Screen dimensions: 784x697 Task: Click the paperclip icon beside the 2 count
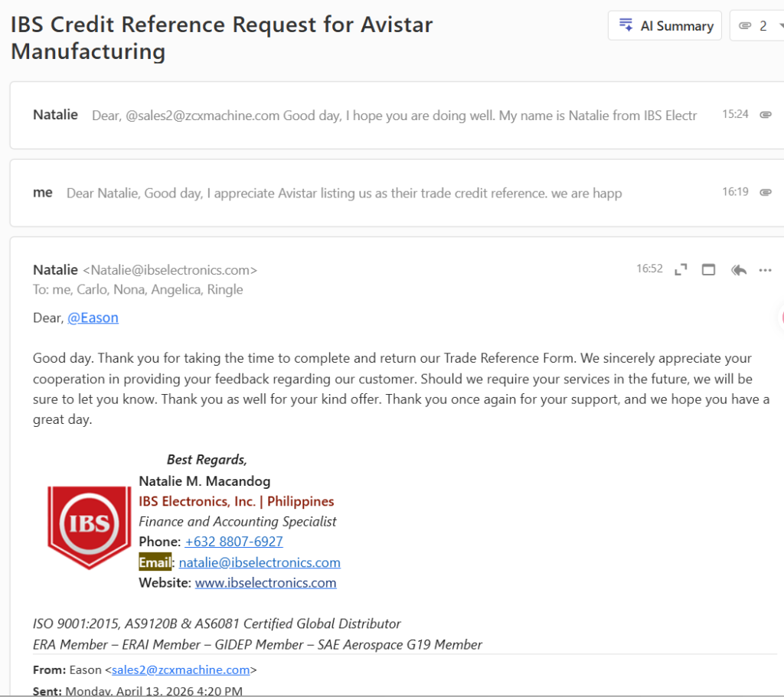pos(744,26)
